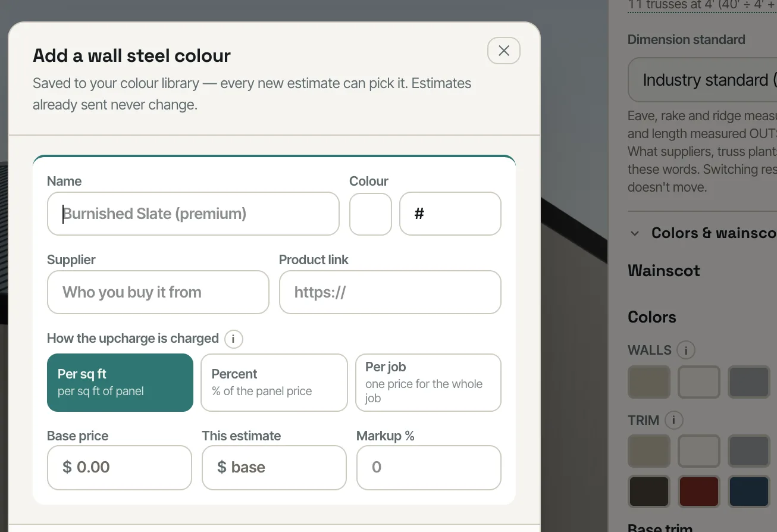Open the WALLS info icon
The width and height of the screenshot is (777, 532).
tap(686, 351)
